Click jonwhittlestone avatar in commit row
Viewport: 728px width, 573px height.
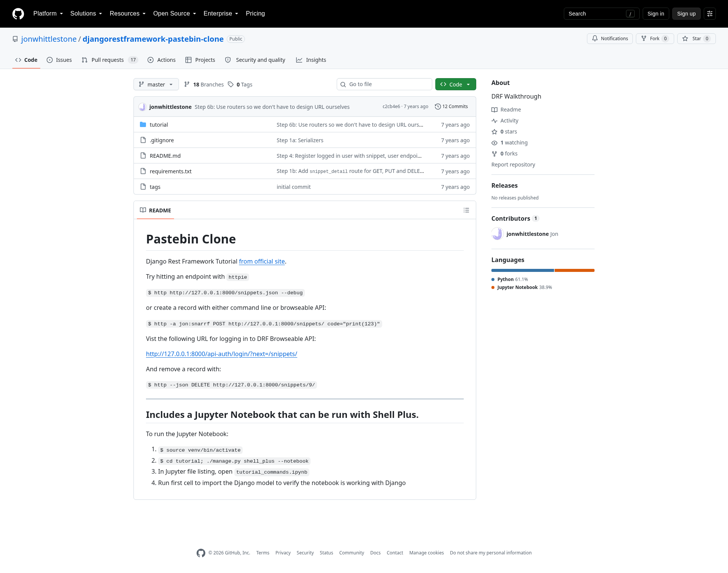pyautogui.click(x=143, y=107)
